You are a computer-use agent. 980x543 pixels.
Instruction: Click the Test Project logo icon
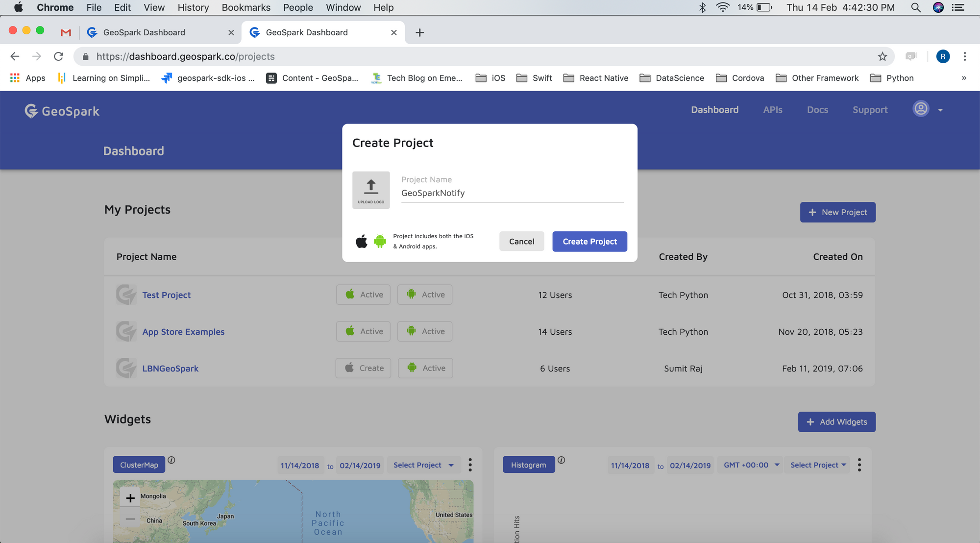coord(126,295)
